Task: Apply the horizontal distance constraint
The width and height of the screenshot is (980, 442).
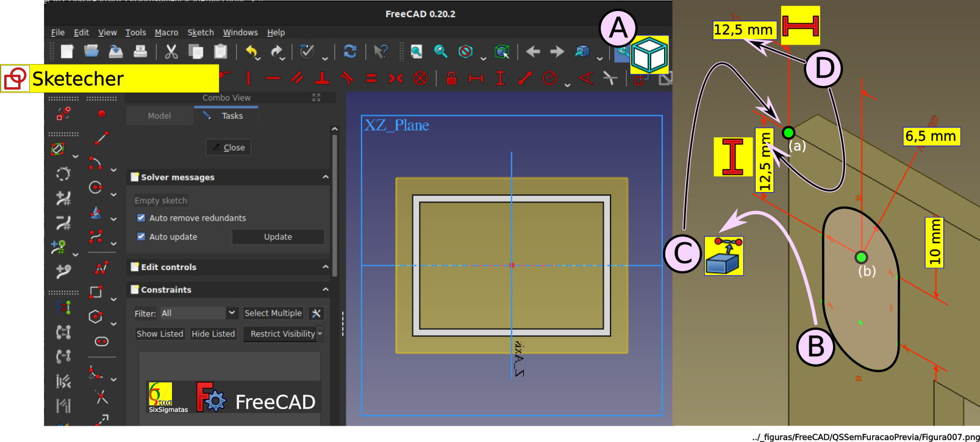Action: coord(476,78)
